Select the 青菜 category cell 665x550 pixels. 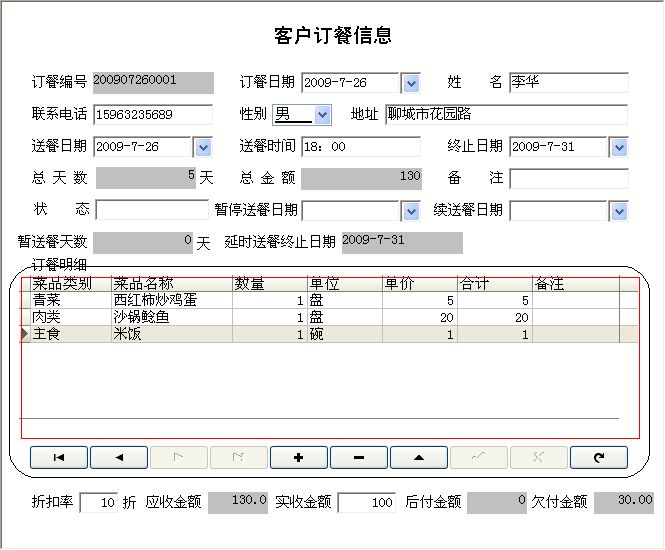coord(71,300)
